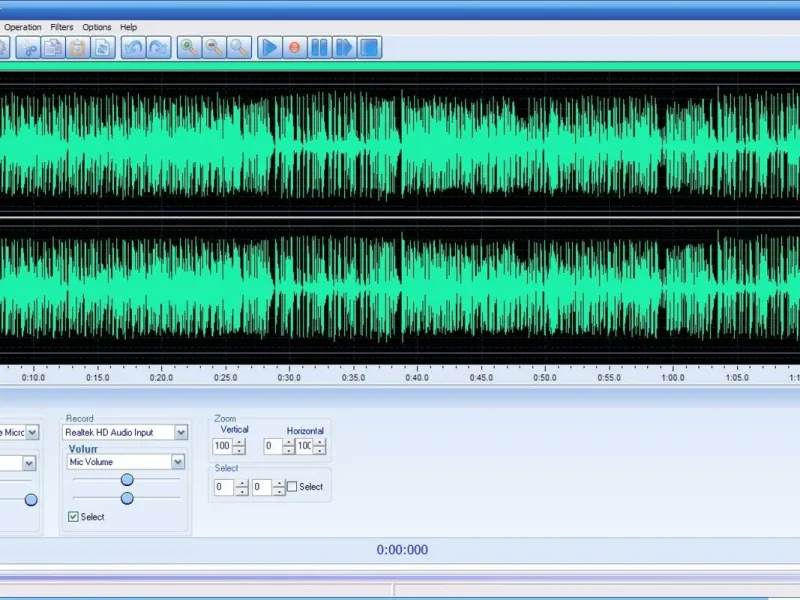Increase the Vertical zoom value with up arrow
Screen dimensions: 800x600
239,442
